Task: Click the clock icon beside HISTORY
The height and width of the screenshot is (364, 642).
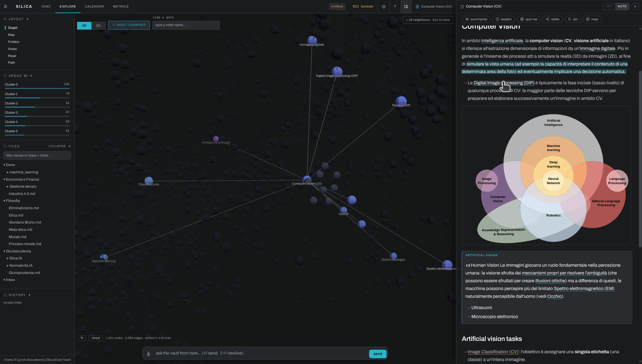Action: [5, 295]
